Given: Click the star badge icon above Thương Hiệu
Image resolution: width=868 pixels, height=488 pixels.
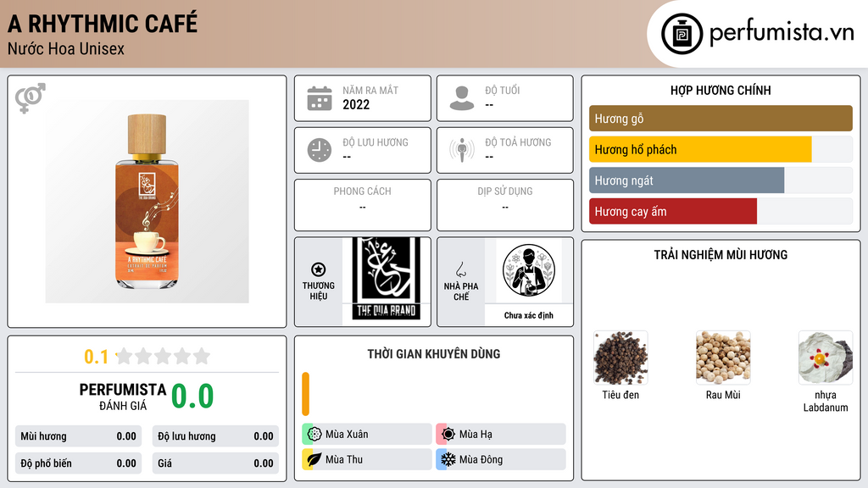Looking at the screenshot, I should pyautogui.click(x=319, y=269).
